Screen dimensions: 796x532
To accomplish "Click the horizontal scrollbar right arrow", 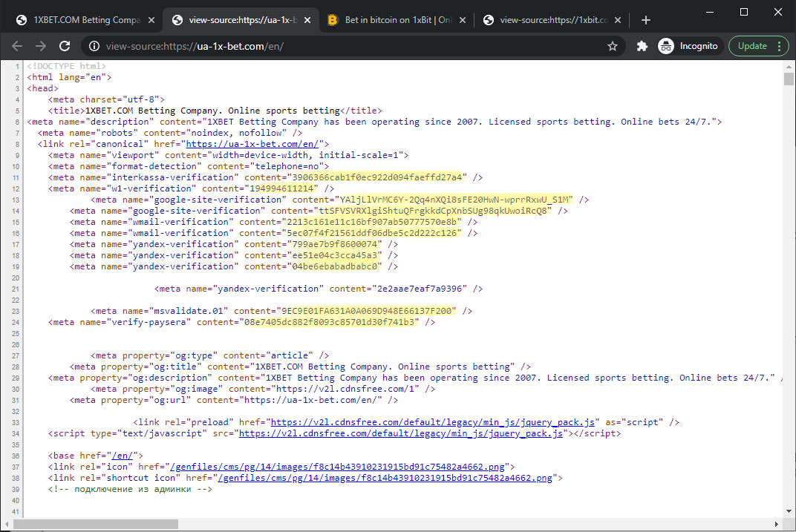I will tap(776, 524).
